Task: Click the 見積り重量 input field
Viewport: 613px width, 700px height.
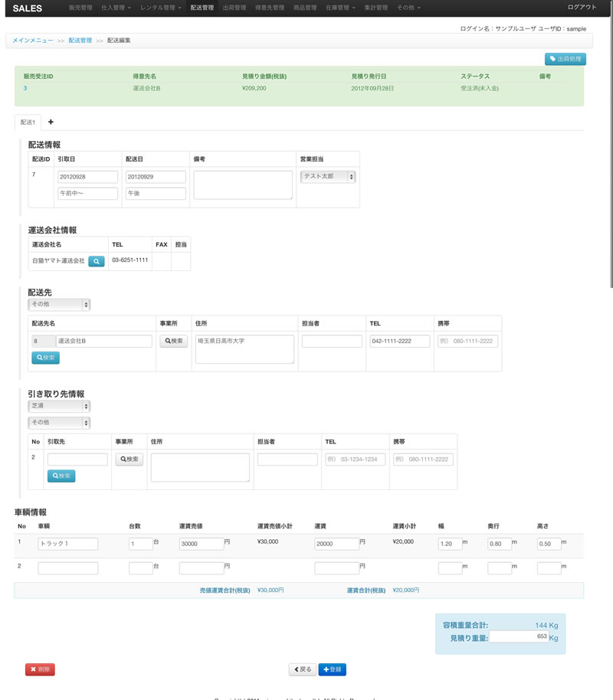Action: (518, 636)
